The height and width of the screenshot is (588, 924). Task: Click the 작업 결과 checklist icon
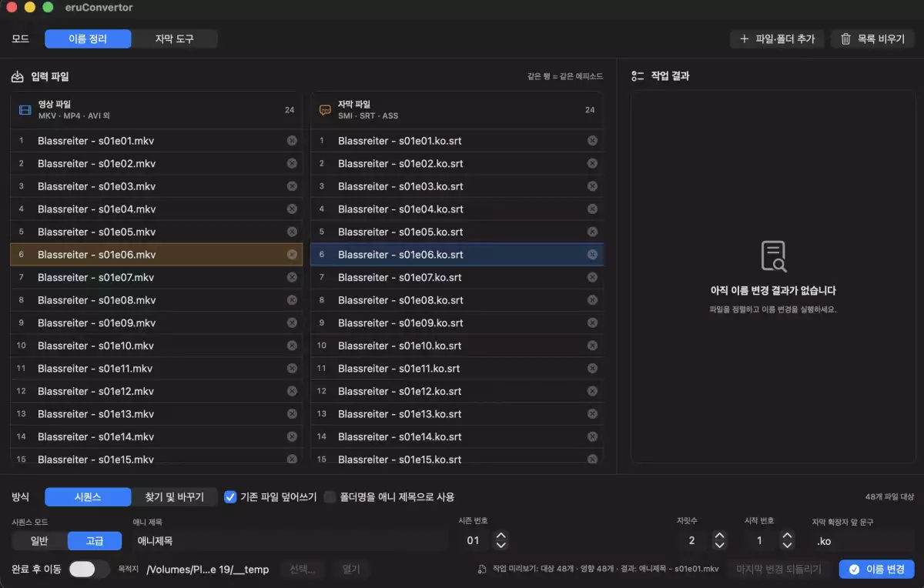(638, 76)
